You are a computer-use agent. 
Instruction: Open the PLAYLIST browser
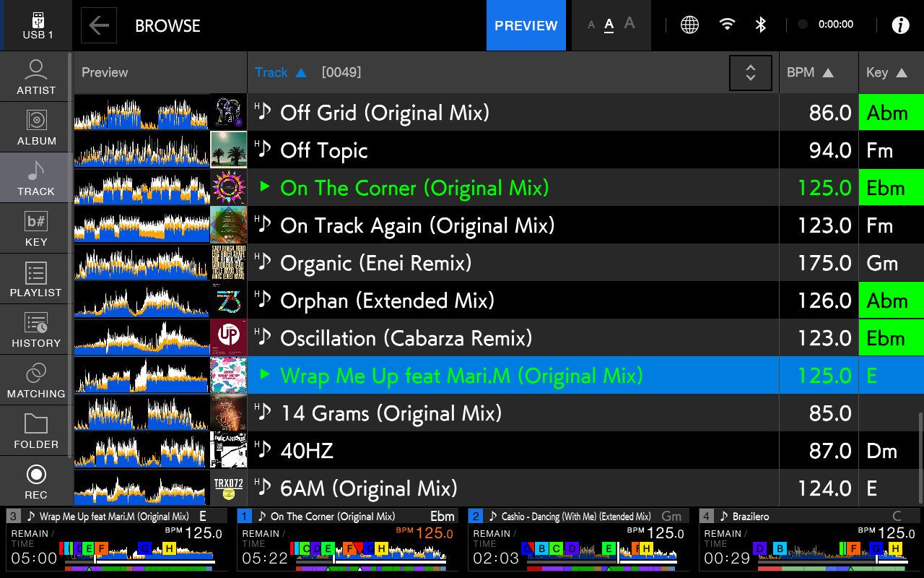tap(36, 280)
